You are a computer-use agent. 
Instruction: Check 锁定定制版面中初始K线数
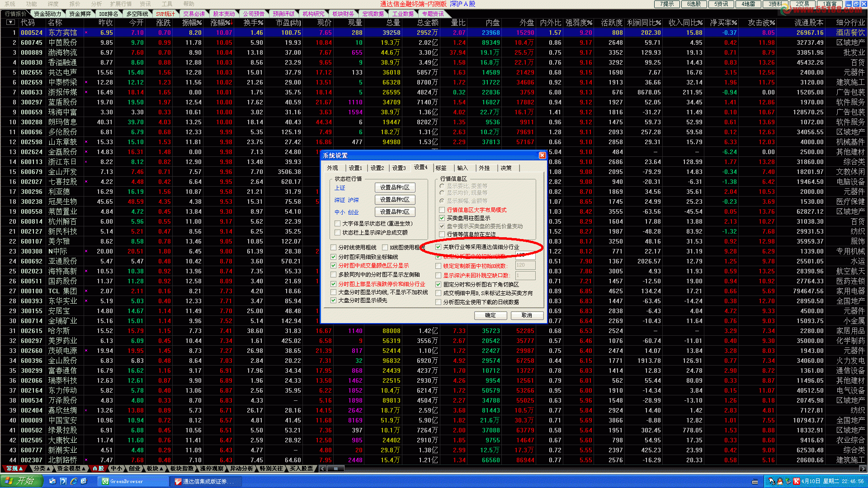point(439,266)
